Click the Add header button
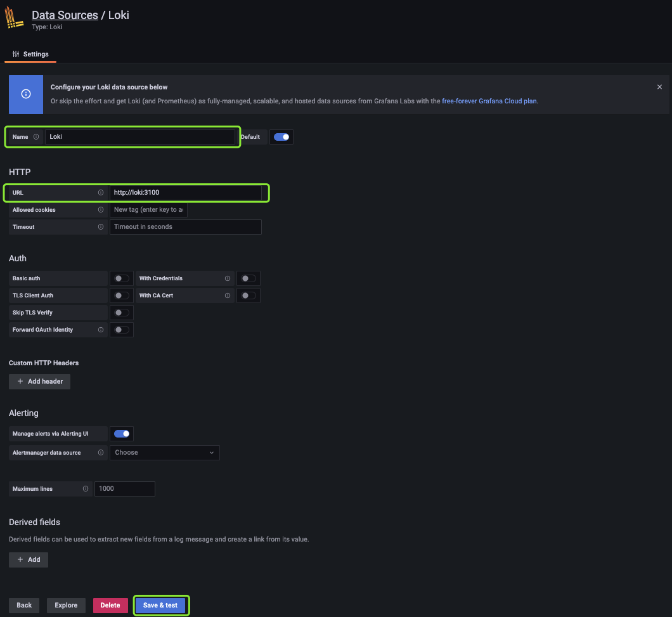672x617 pixels. 39,382
